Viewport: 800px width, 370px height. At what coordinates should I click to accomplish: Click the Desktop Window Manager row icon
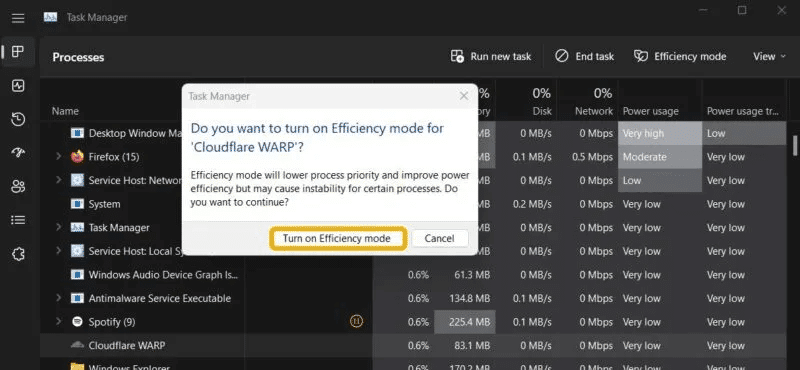point(77,133)
